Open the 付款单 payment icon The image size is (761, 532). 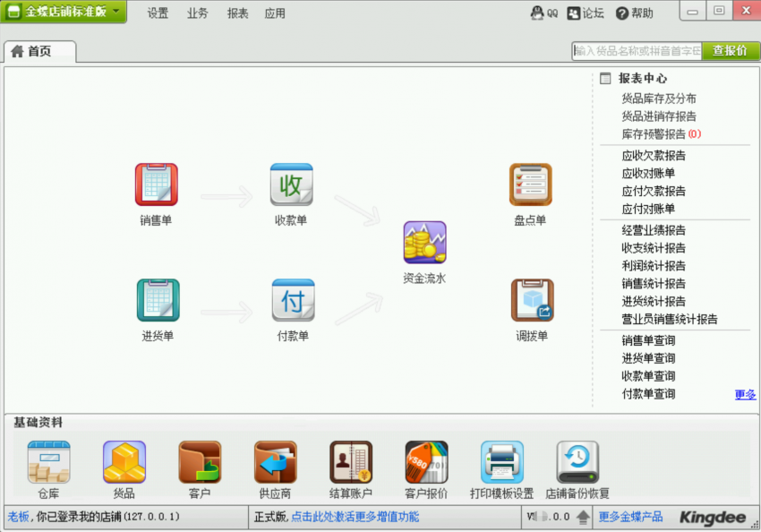click(293, 300)
